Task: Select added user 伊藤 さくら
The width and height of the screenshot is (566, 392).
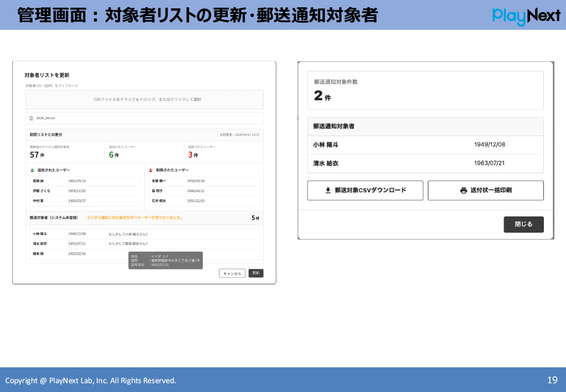Action: click(41, 191)
